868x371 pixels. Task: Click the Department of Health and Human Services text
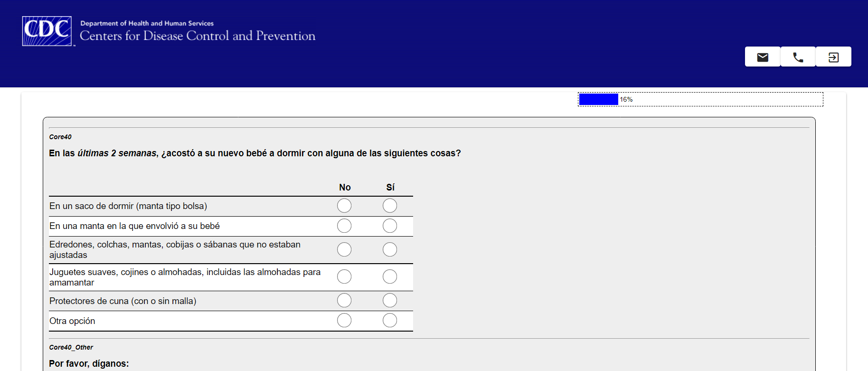[x=147, y=23]
